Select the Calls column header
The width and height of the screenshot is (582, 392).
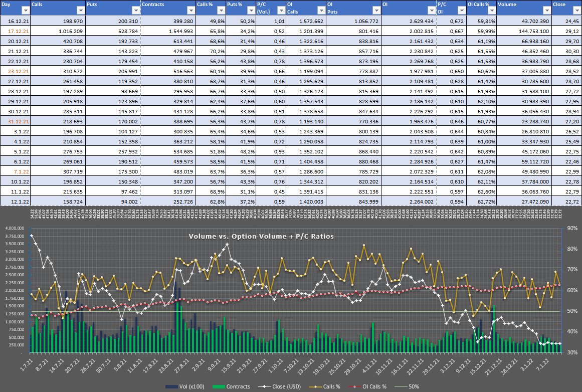36,5
